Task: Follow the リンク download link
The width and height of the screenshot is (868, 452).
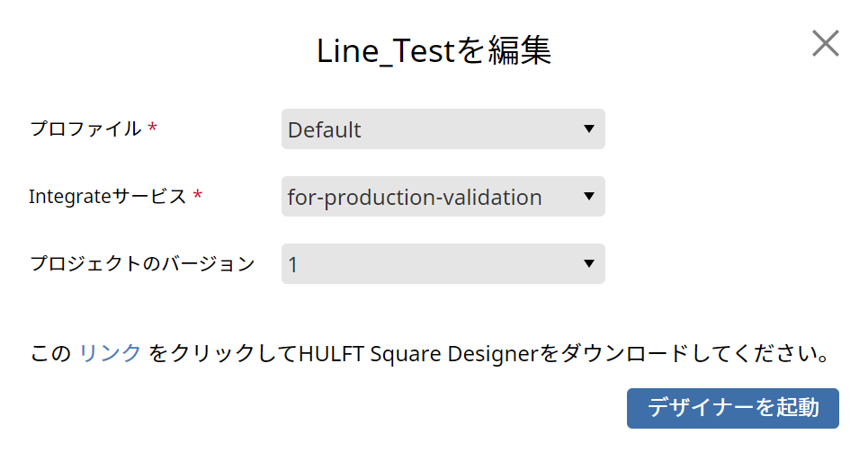Action: pyautogui.click(x=110, y=353)
